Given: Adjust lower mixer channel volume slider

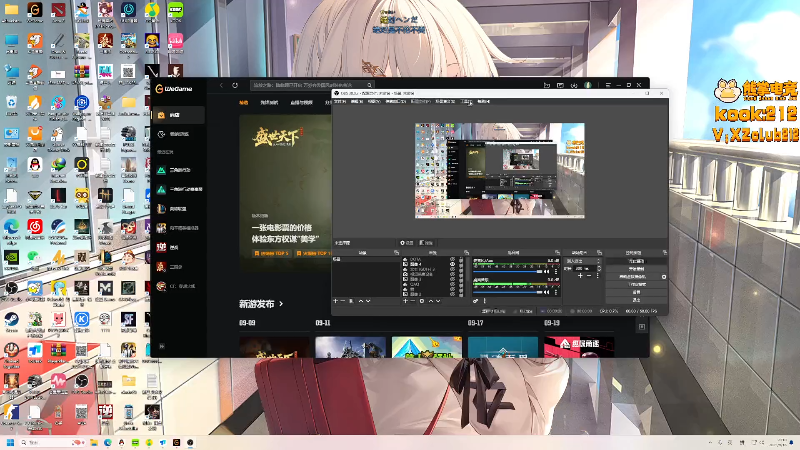Looking at the screenshot, I should point(508,292).
